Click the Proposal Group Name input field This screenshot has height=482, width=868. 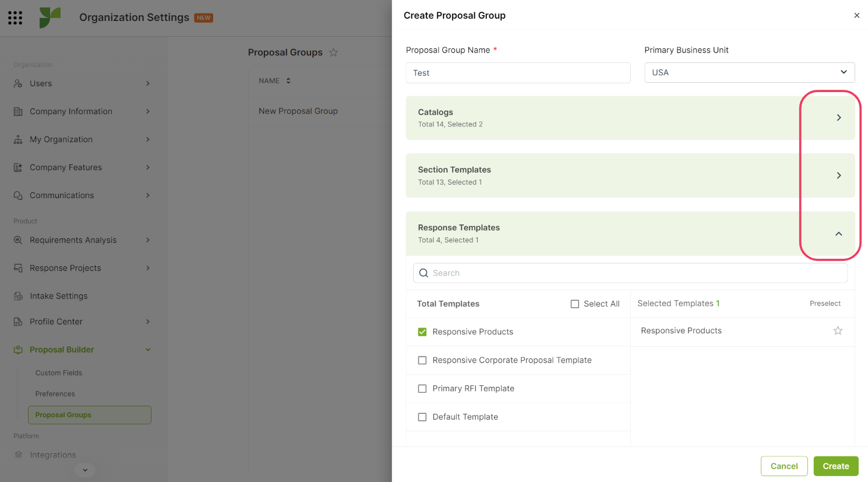click(518, 73)
